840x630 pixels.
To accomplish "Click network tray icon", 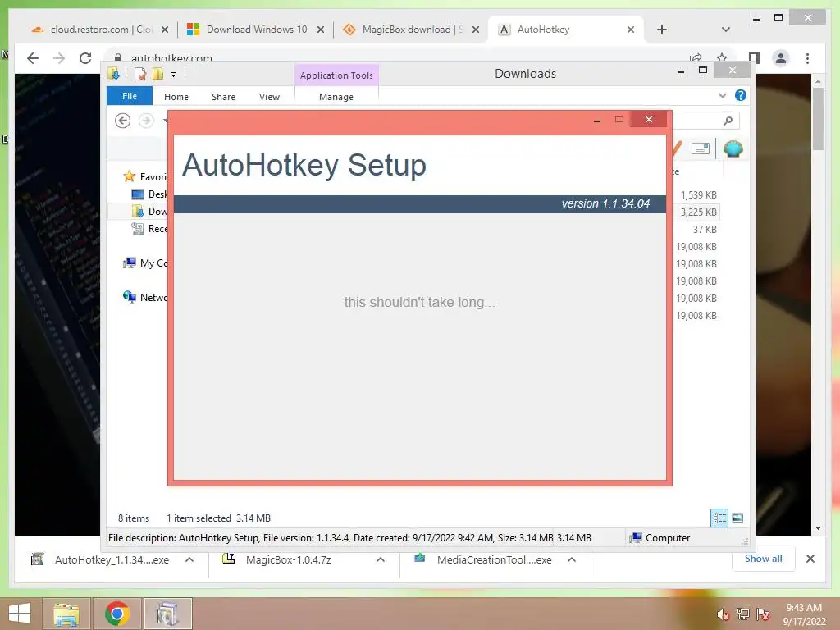I will pos(743,614).
